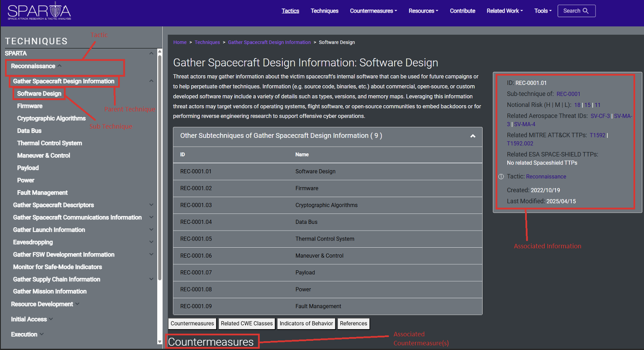Screen dimensions: 644x350
Task: Select Fault Management in the sidebar
Action: point(42,193)
